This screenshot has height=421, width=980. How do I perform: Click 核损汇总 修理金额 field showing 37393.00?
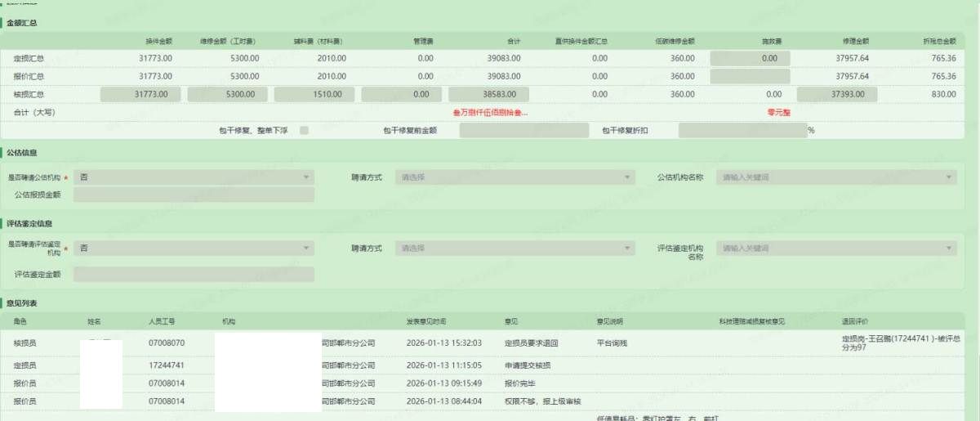tap(836, 94)
